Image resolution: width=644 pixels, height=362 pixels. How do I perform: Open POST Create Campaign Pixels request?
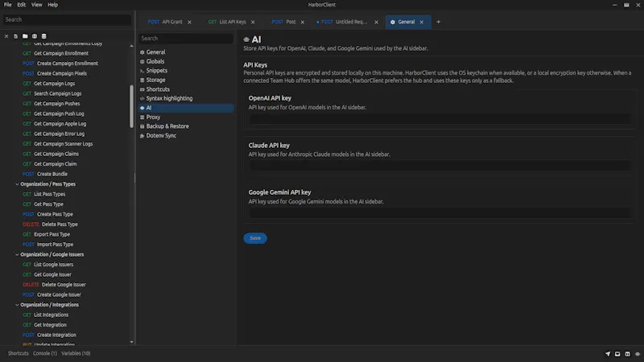click(x=55, y=73)
